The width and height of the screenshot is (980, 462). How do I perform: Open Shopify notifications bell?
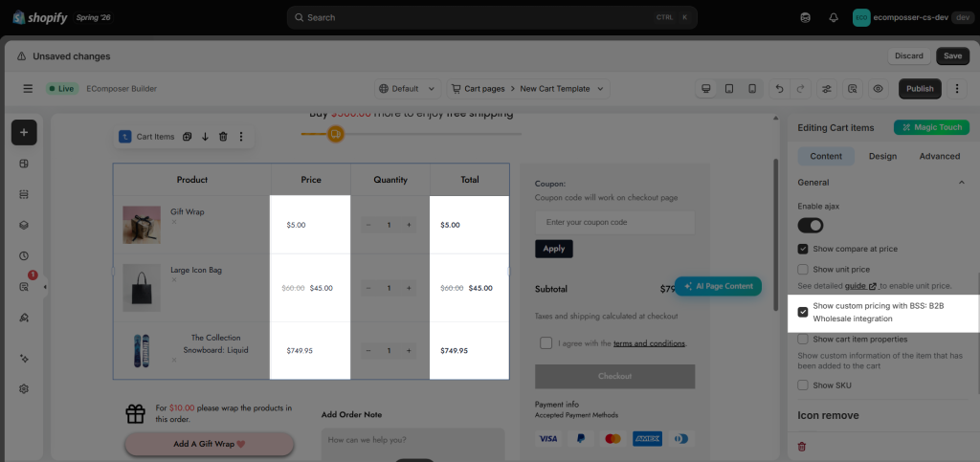(834, 17)
